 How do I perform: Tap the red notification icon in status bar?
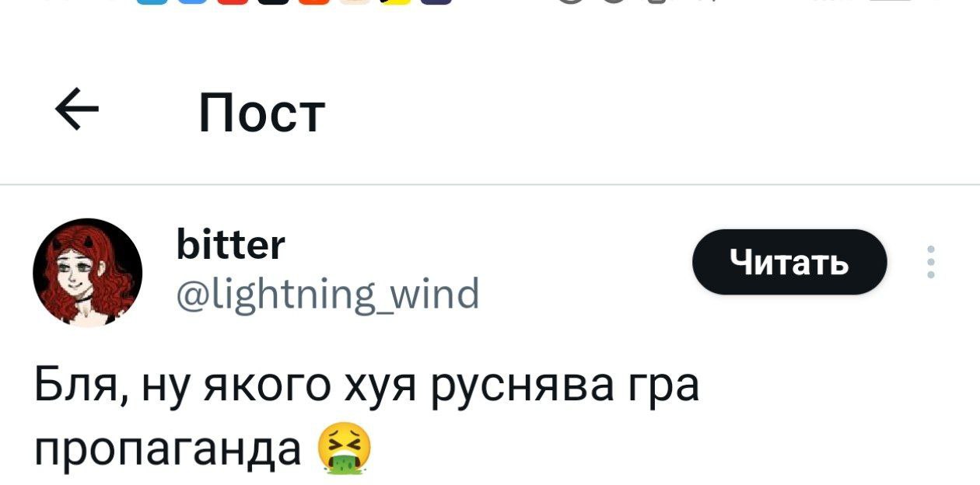233,2
